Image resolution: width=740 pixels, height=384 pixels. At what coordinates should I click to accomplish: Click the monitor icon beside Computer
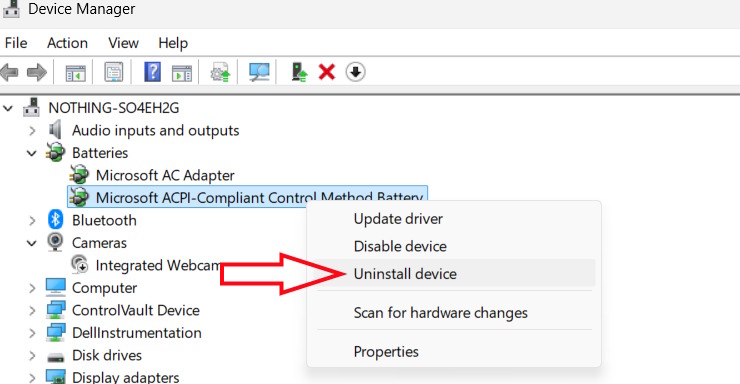(56, 287)
